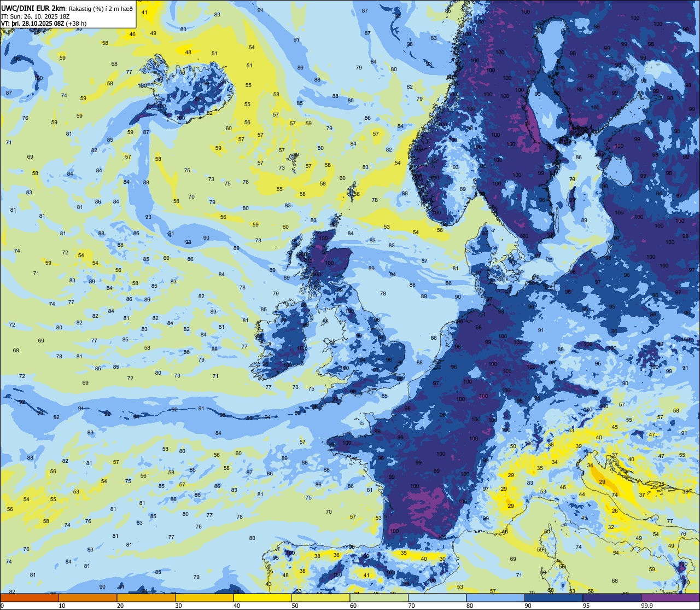700x610 pixels.
Task: Pick the purple above-99.9 legend swatch
Action: point(670,598)
